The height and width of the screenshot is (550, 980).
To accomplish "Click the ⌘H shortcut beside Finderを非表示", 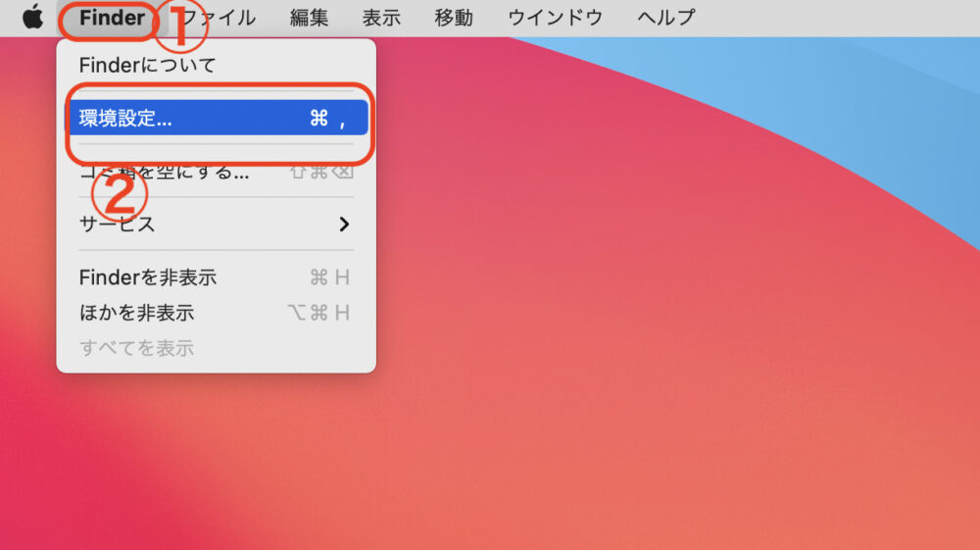I will (x=329, y=277).
